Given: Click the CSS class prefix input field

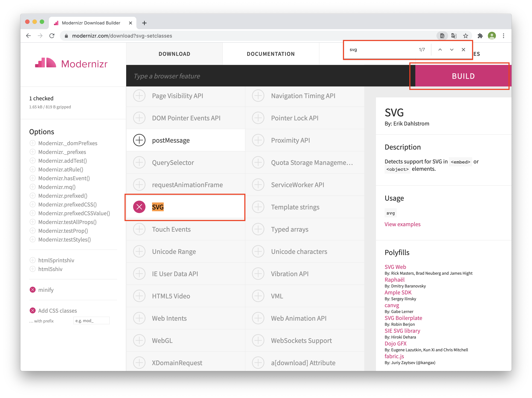Looking at the screenshot, I should [91, 321].
